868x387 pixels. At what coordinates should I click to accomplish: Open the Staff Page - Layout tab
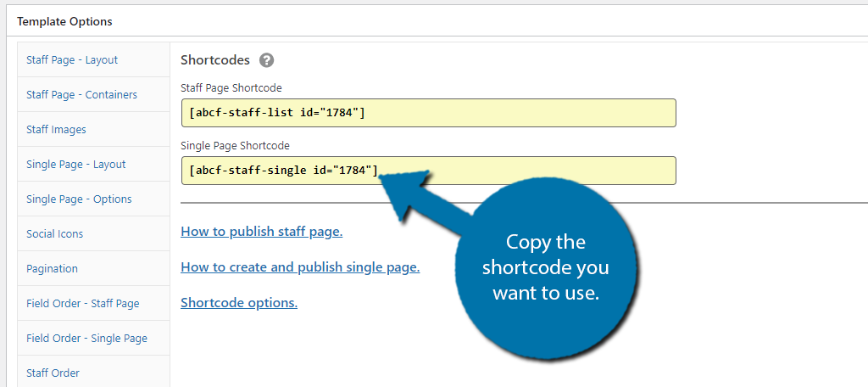point(93,60)
